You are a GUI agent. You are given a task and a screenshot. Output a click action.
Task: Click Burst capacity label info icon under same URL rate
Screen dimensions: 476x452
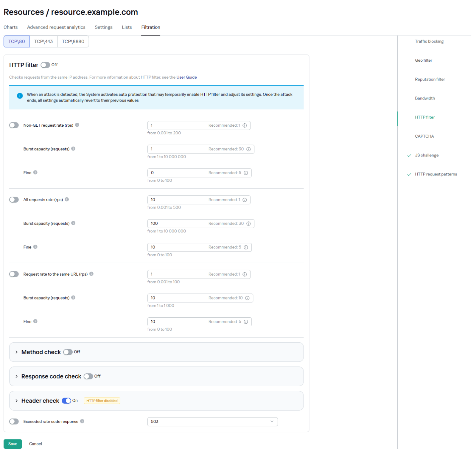tap(73, 297)
